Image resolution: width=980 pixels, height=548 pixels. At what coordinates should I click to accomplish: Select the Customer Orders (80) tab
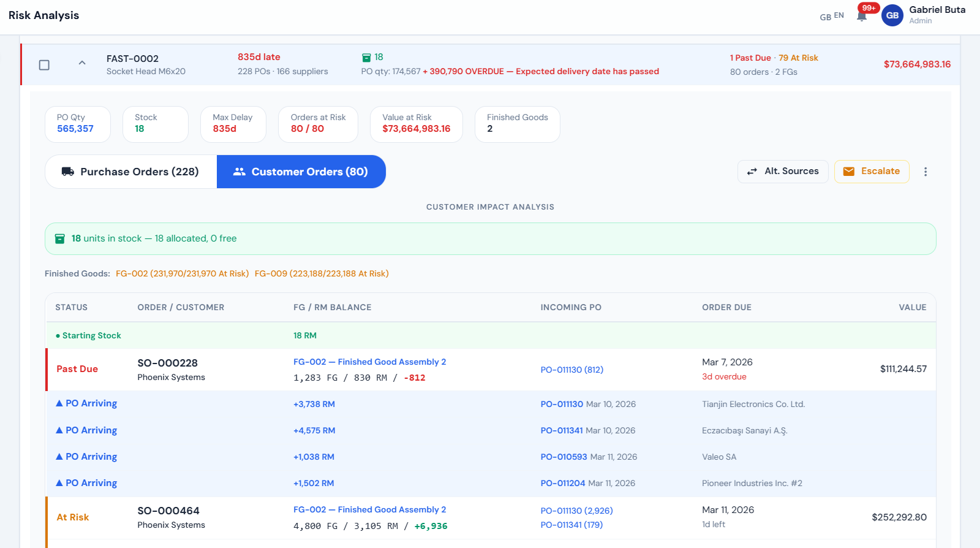[x=301, y=172]
